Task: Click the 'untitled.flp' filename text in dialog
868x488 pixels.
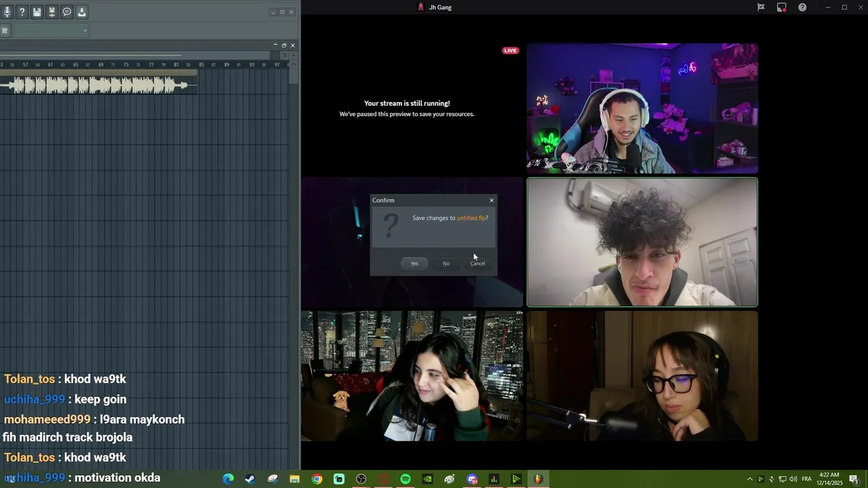Action: 471,218
